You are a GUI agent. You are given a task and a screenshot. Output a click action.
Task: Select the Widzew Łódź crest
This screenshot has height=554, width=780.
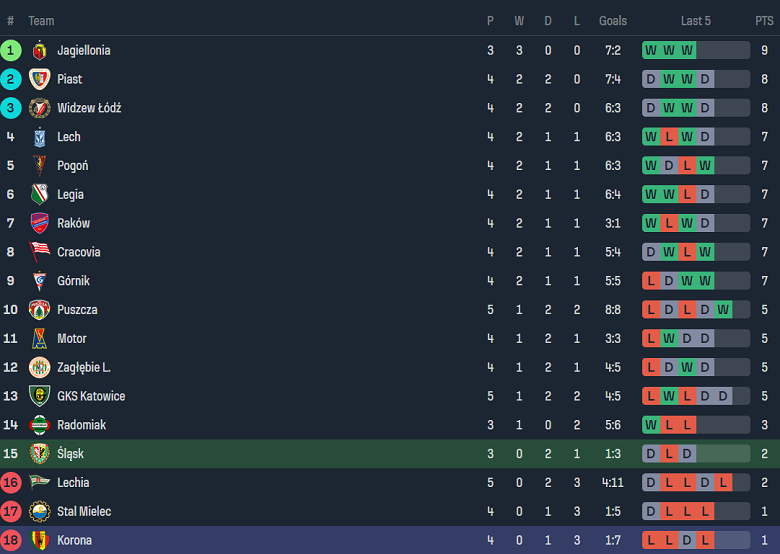coord(39,109)
